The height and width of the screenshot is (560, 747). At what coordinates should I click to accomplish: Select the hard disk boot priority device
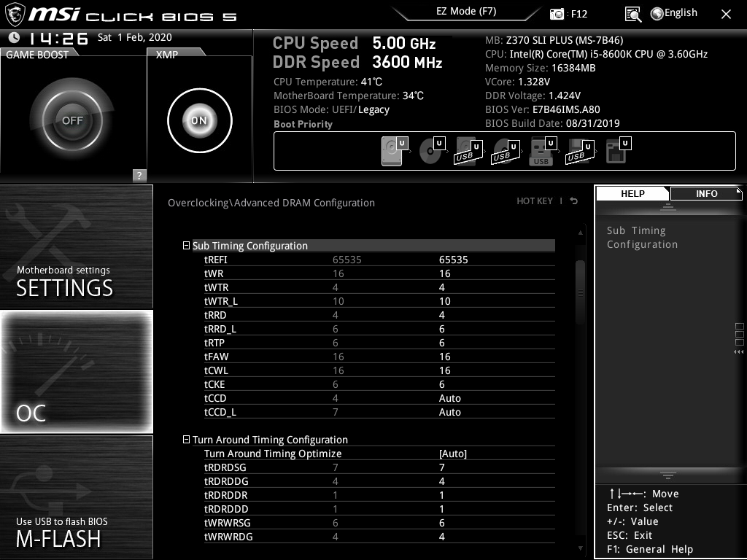tap(395, 152)
